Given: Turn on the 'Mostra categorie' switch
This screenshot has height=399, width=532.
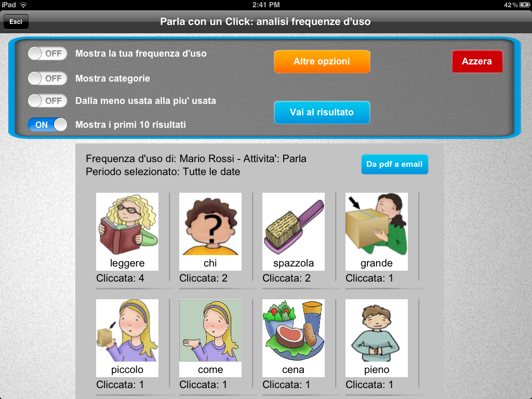Looking at the screenshot, I should tap(47, 78).
